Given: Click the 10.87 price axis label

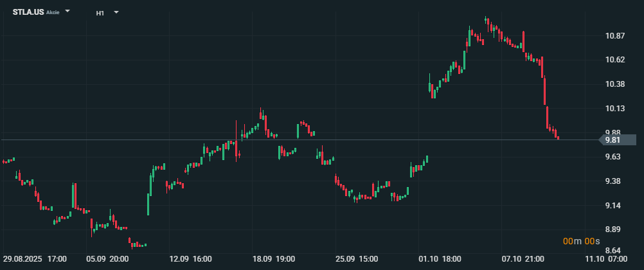Looking at the screenshot, I should pos(615,35).
